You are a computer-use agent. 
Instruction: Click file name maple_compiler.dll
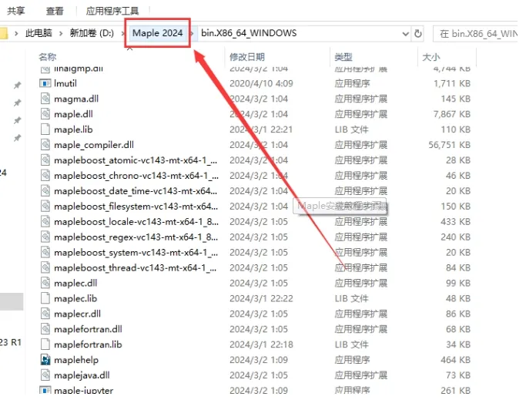point(94,145)
